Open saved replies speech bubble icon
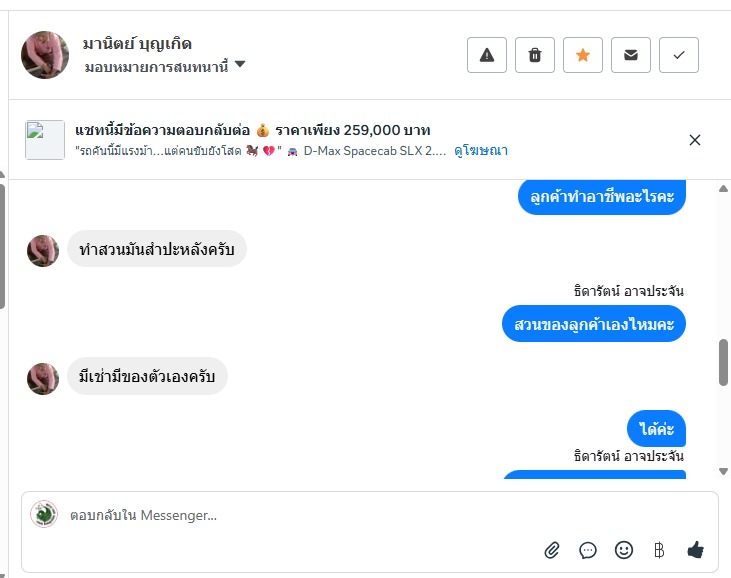 coord(588,549)
